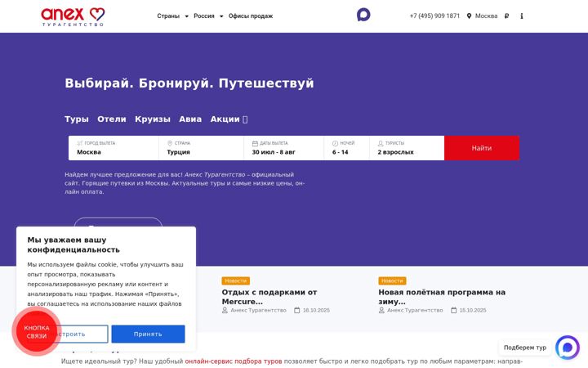Switch to the Отели tab
The image size is (588, 368).
tap(112, 119)
